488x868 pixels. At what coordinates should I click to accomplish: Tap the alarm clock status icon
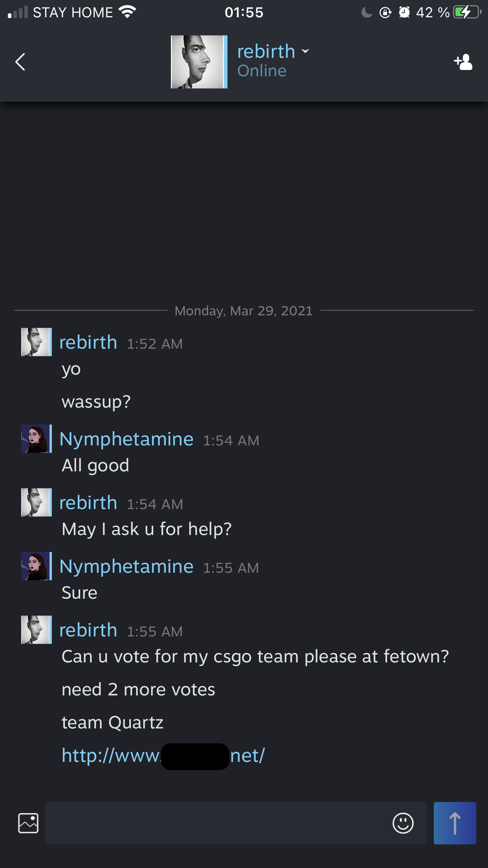click(404, 13)
